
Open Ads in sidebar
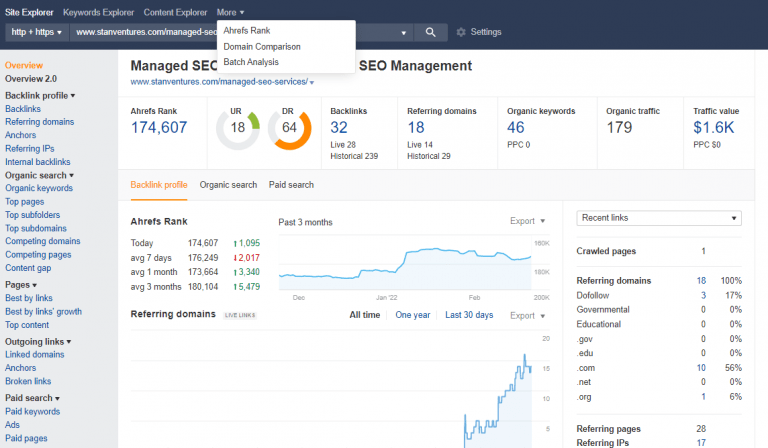coord(12,424)
